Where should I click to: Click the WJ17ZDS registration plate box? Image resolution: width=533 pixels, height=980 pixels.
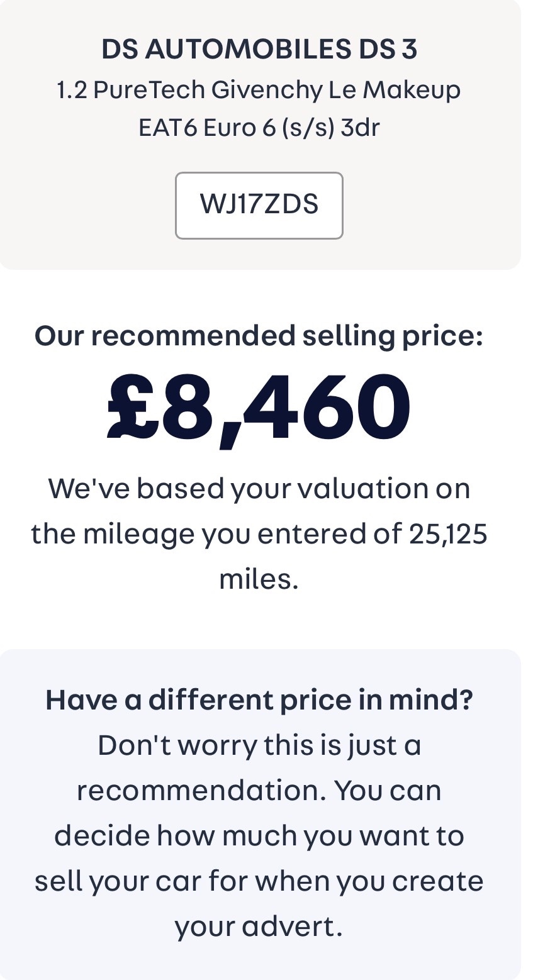coord(259,205)
